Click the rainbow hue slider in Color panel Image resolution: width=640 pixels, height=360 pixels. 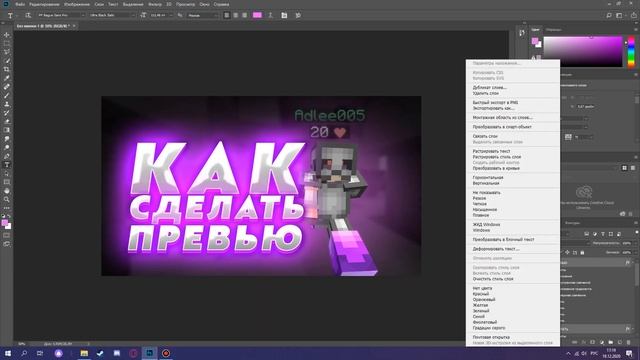[x=631, y=52]
